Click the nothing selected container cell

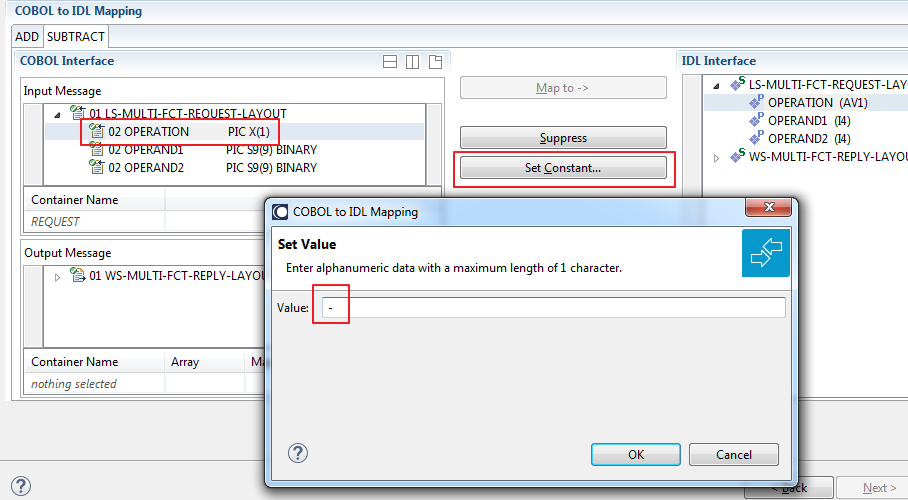point(94,384)
